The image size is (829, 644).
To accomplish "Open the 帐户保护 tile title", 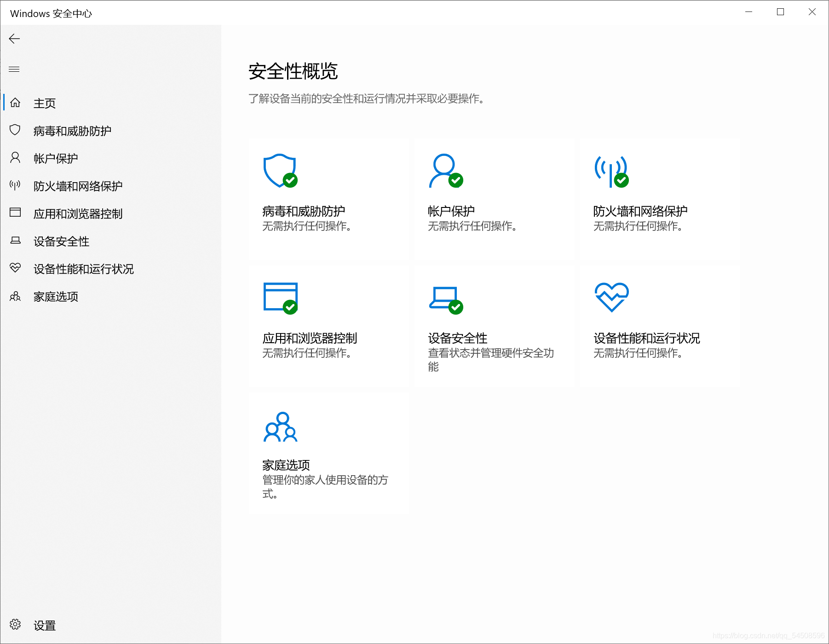I will [451, 211].
